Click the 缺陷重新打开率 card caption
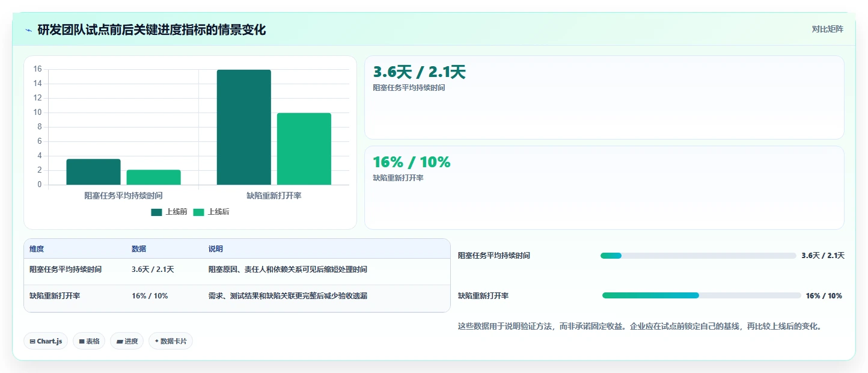The width and height of the screenshot is (868, 373). click(398, 178)
